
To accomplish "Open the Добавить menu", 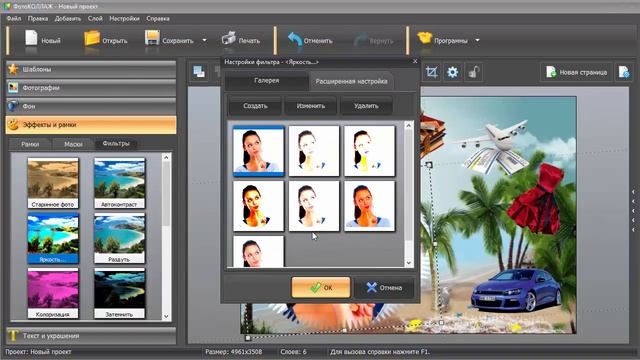I will click(x=68, y=18).
